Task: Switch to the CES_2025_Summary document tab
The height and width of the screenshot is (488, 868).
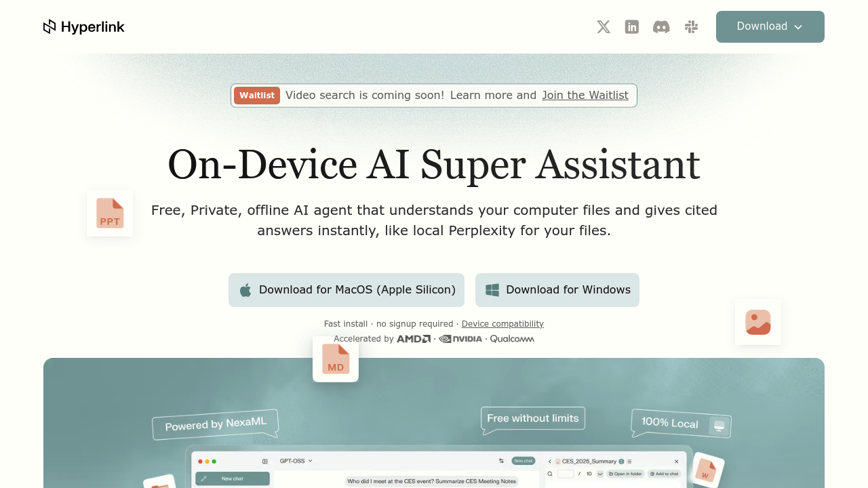Action: (x=589, y=462)
